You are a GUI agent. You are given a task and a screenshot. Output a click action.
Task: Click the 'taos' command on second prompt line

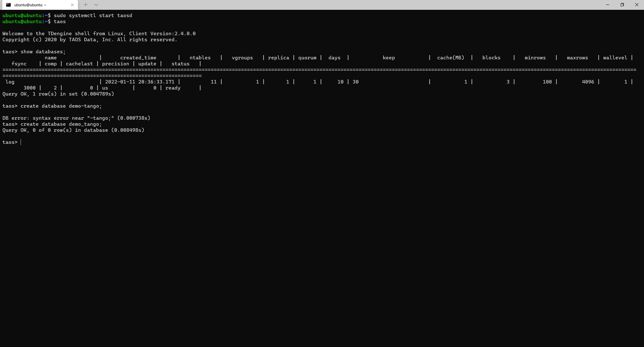[60, 22]
